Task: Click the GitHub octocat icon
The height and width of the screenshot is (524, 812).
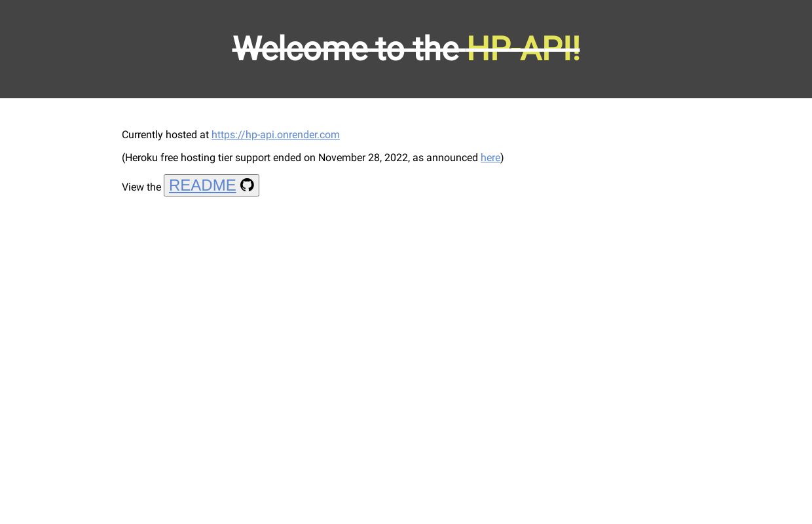Action: click(247, 185)
